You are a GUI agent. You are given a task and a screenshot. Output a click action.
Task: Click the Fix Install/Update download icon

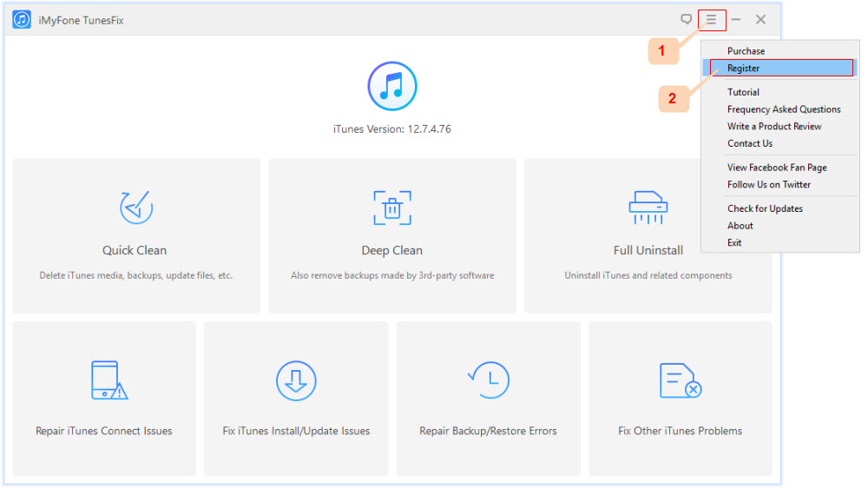[296, 380]
